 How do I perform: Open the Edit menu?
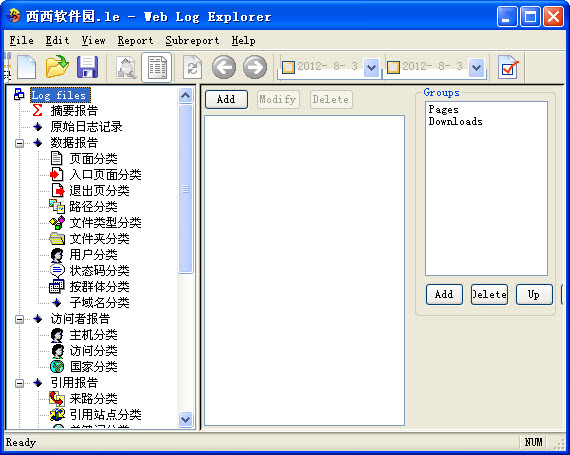coord(57,40)
